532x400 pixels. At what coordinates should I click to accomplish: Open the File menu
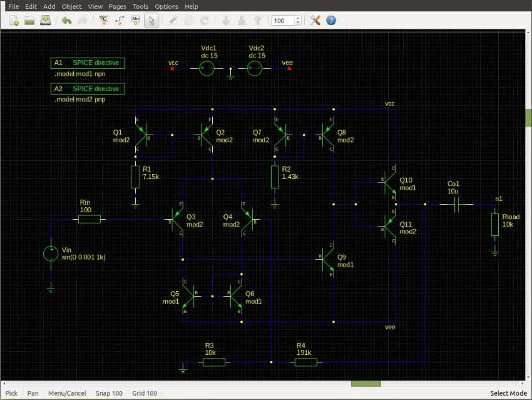(x=13, y=6)
